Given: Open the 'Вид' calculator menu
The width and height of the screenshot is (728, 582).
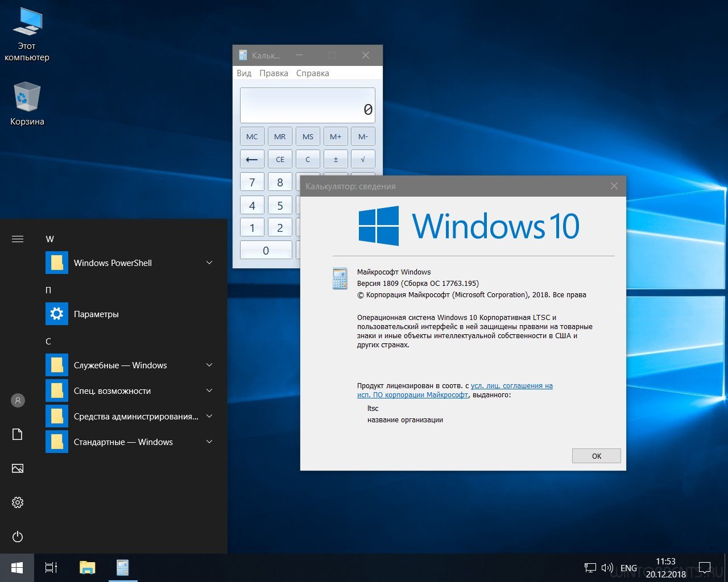Looking at the screenshot, I should point(244,73).
